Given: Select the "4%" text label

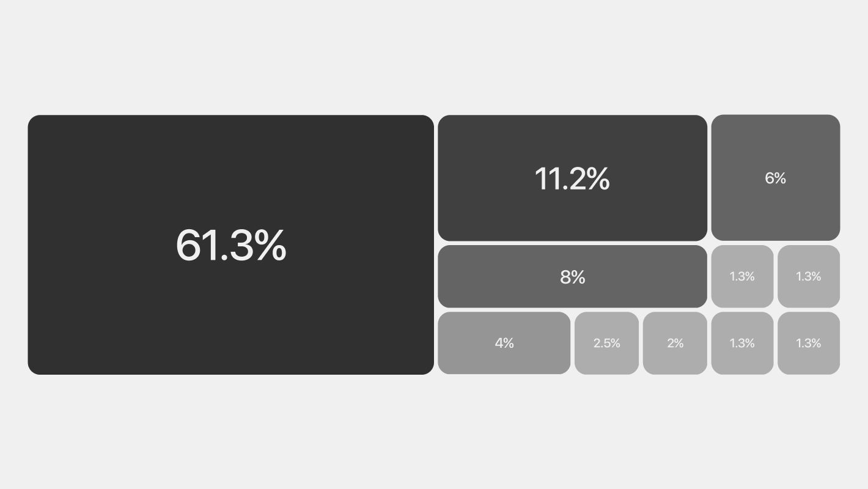Looking at the screenshot, I should tap(504, 343).
